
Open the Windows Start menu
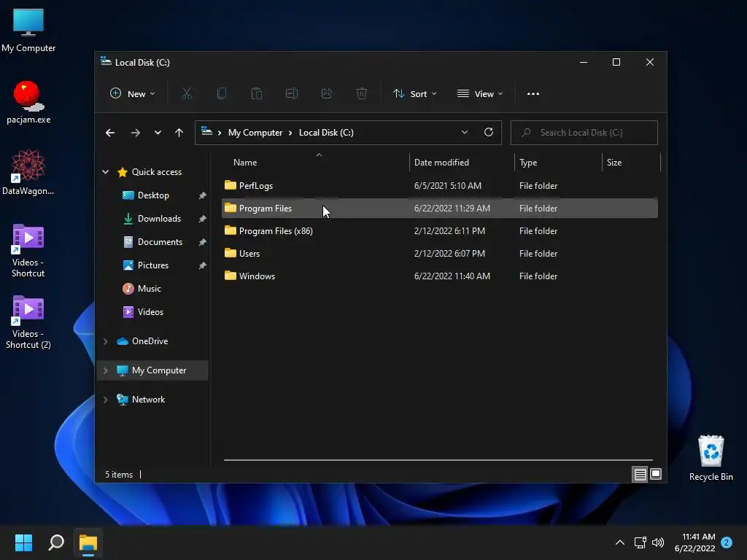[23, 542]
